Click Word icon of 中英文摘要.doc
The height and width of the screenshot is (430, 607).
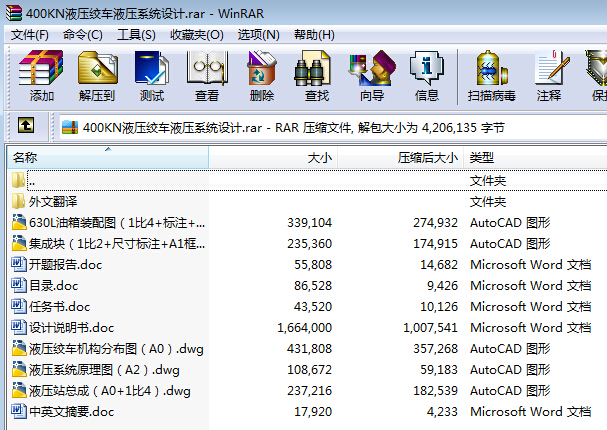tap(19, 411)
